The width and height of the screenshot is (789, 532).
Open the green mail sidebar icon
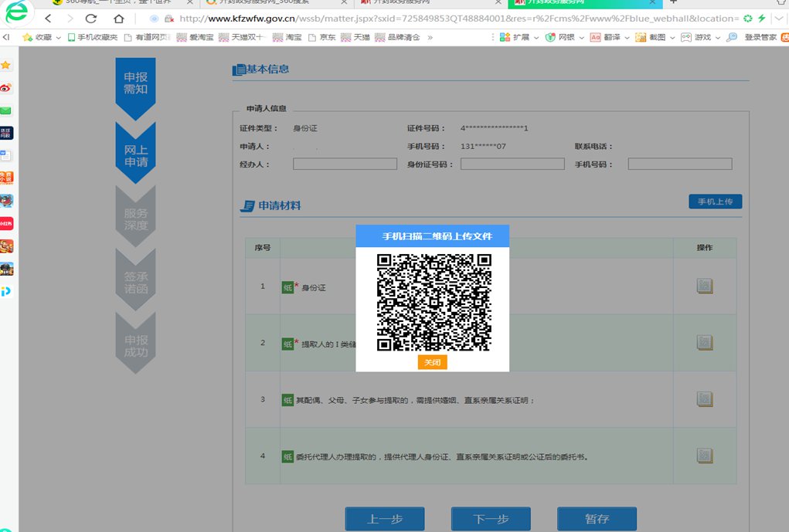tap(6, 110)
